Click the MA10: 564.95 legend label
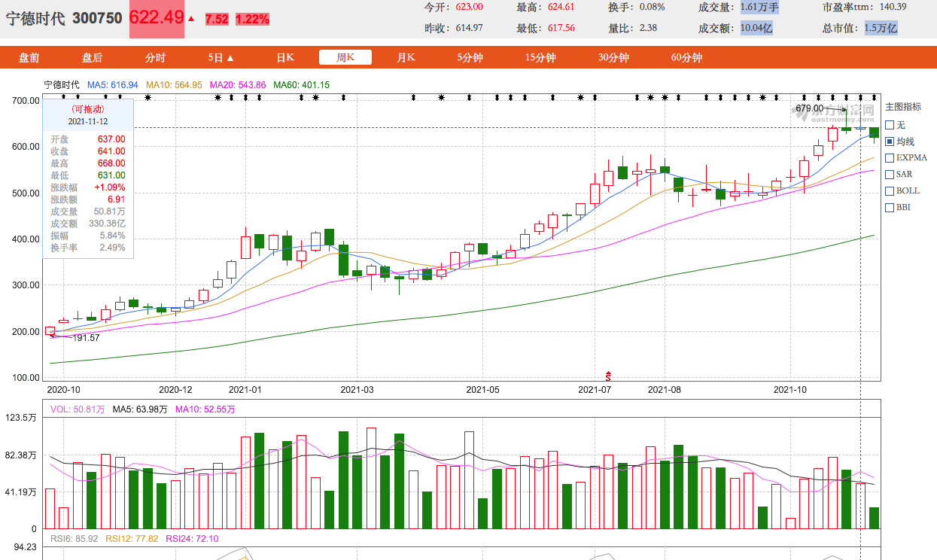This screenshot has height=560, width=937. click(x=174, y=85)
